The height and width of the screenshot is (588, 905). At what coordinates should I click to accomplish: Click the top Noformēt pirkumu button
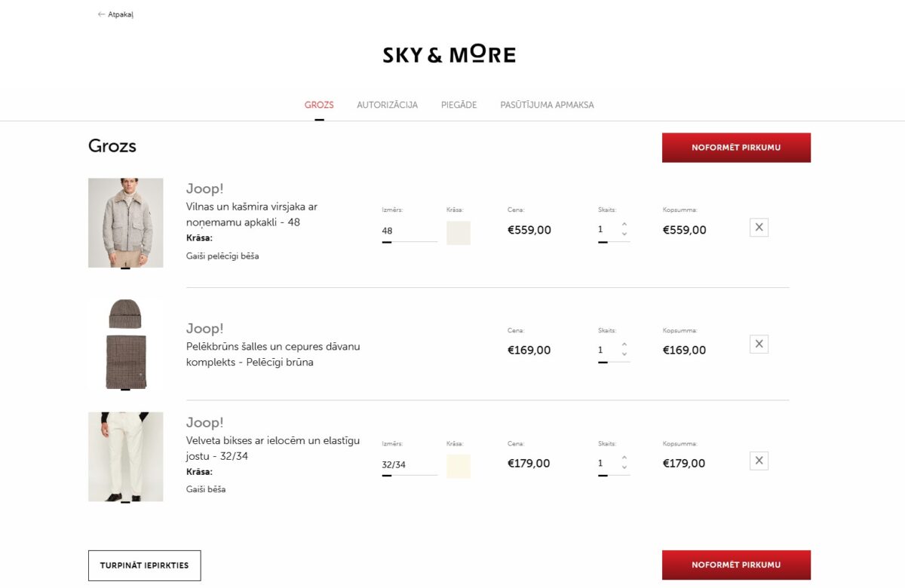pyautogui.click(x=736, y=147)
